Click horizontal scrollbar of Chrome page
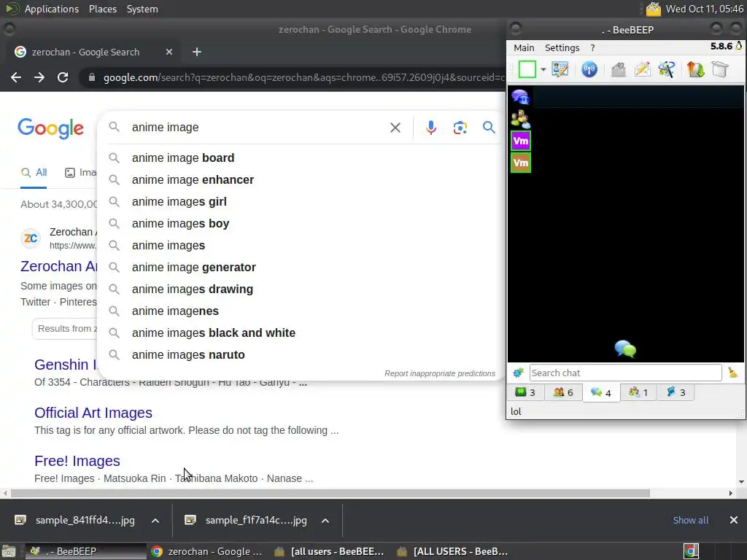 [x=330, y=494]
